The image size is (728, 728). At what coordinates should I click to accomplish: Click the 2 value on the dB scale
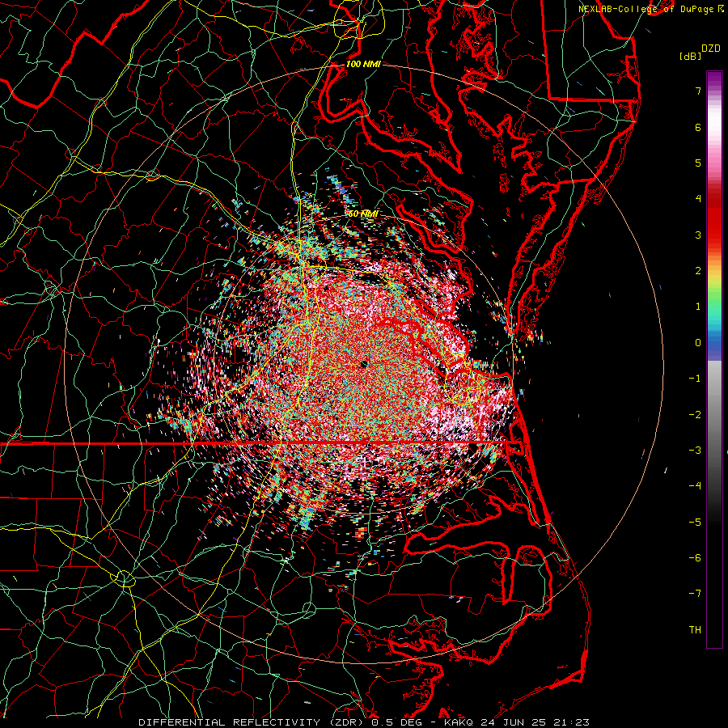pos(698,271)
